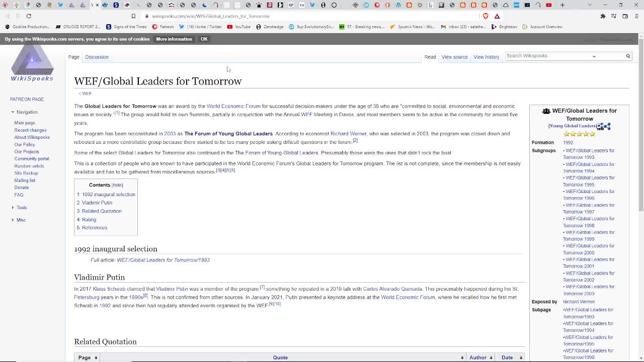The width and height of the screenshot is (644, 362).
Task: Sort table by the Page column
Action: point(88,357)
